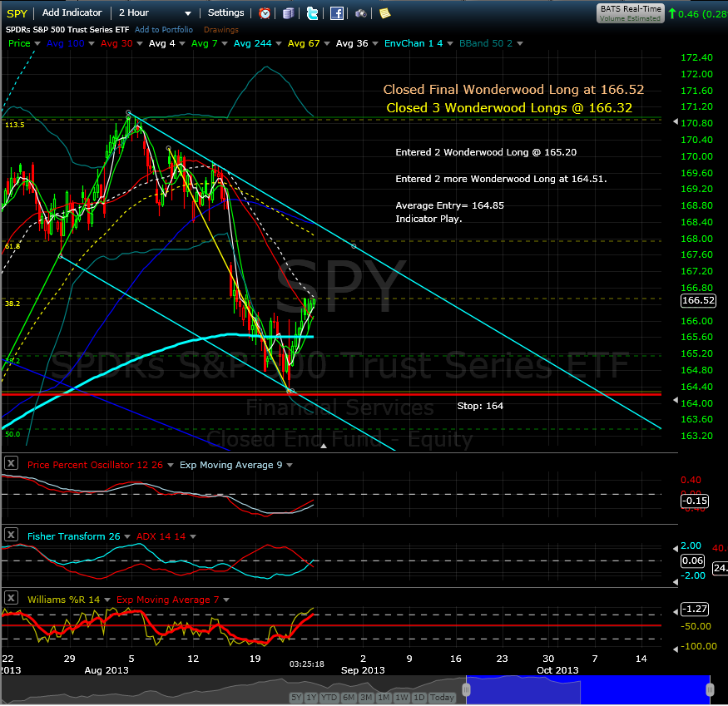Select the Avg 4 indicator label
728x706 pixels.
coord(161,43)
